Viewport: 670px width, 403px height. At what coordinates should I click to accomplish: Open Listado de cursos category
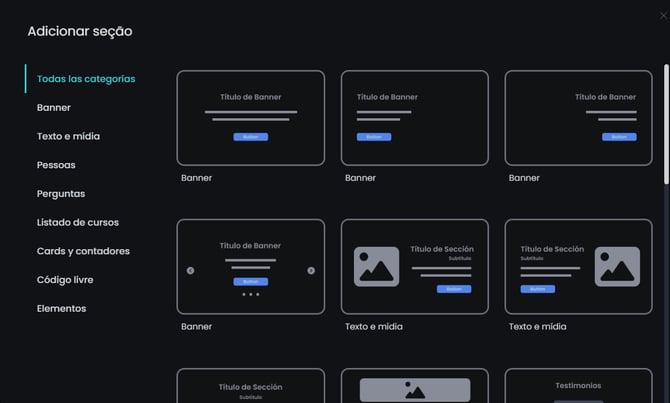[78, 223]
